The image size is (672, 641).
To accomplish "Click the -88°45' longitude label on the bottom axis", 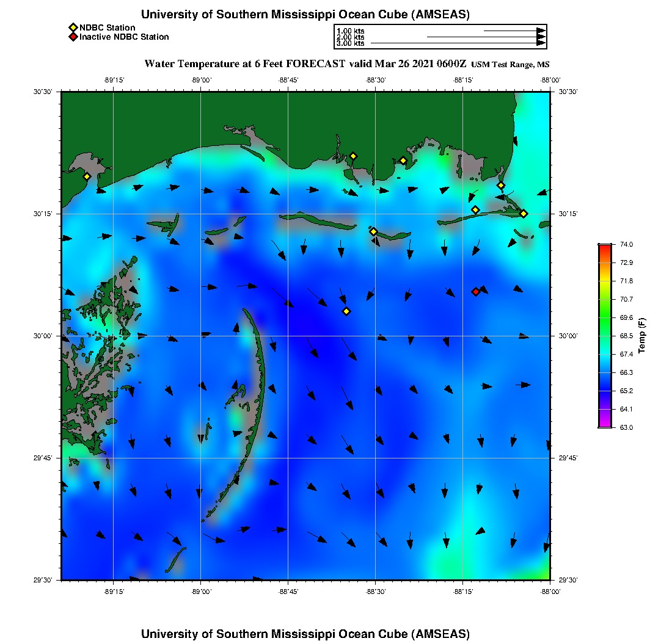I will pos(288,592).
